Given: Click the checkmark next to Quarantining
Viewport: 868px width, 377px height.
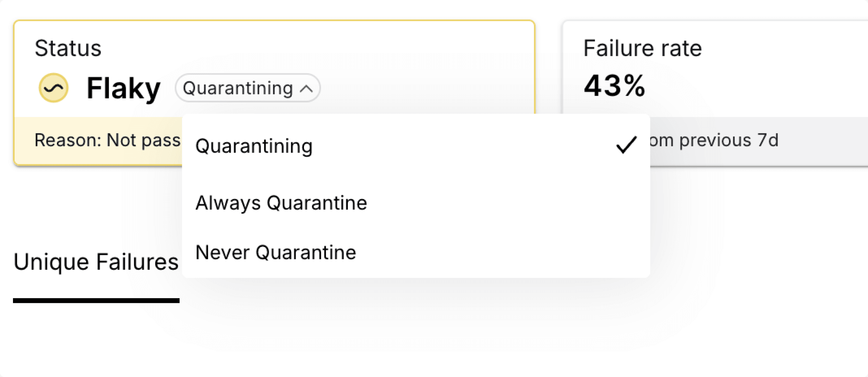Looking at the screenshot, I should [626, 145].
